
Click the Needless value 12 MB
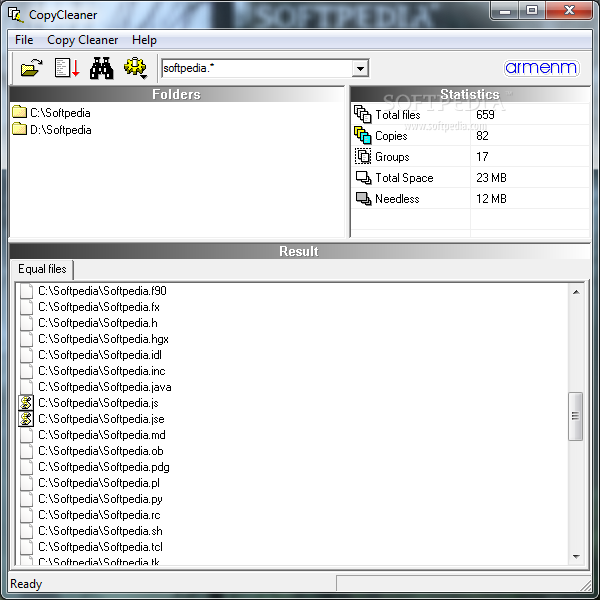click(491, 199)
